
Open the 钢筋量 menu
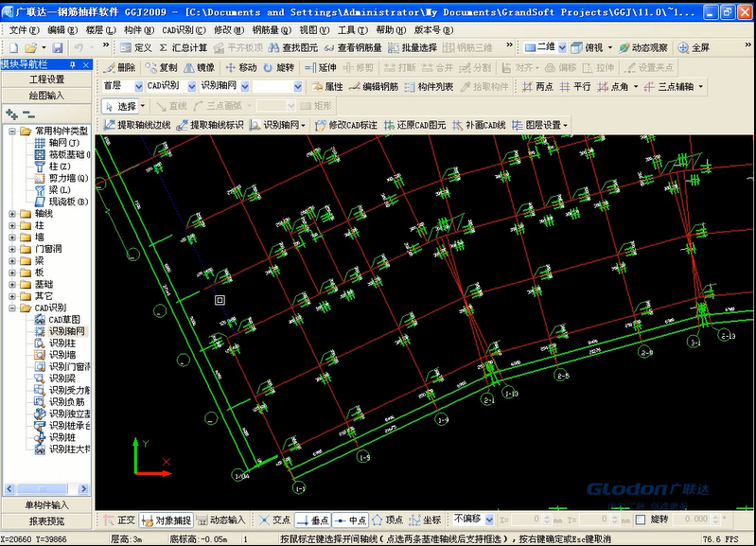coord(271,29)
